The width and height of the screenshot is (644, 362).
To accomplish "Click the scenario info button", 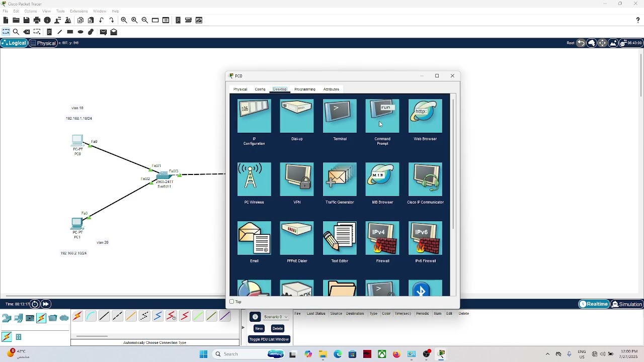I will 255,317.
